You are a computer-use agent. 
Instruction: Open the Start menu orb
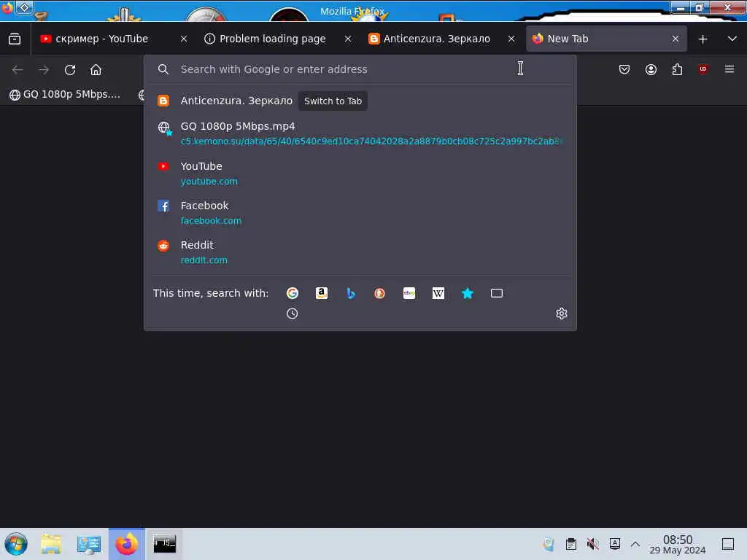coord(16,544)
